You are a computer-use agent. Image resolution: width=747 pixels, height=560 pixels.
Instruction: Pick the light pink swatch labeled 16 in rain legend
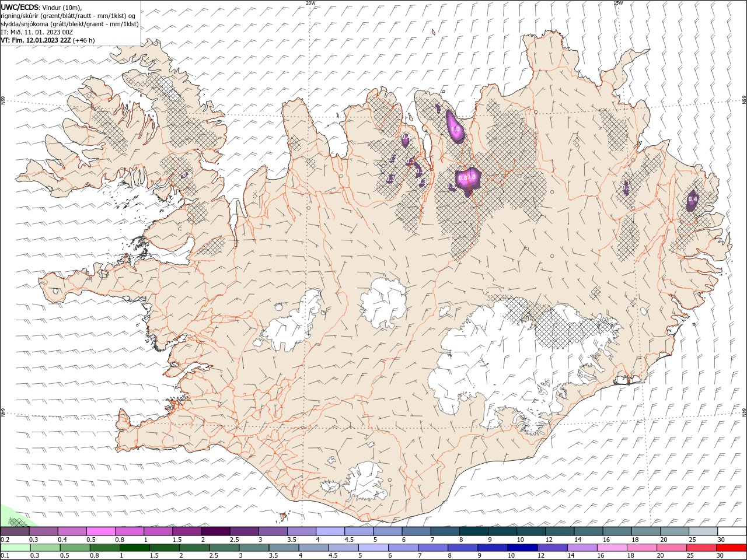click(x=612, y=548)
